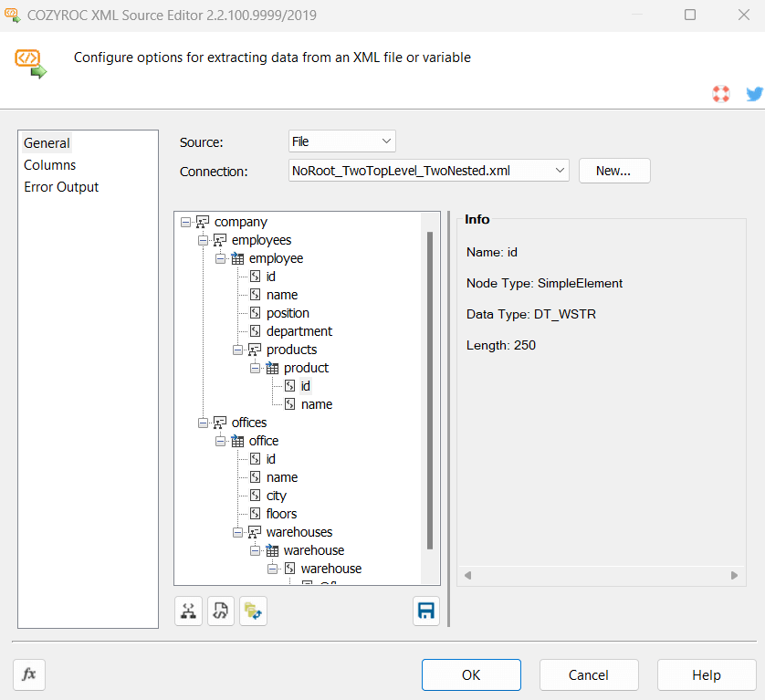This screenshot has height=700, width=765.
Task: Collapse the office table node
Action: click(221, 441)
